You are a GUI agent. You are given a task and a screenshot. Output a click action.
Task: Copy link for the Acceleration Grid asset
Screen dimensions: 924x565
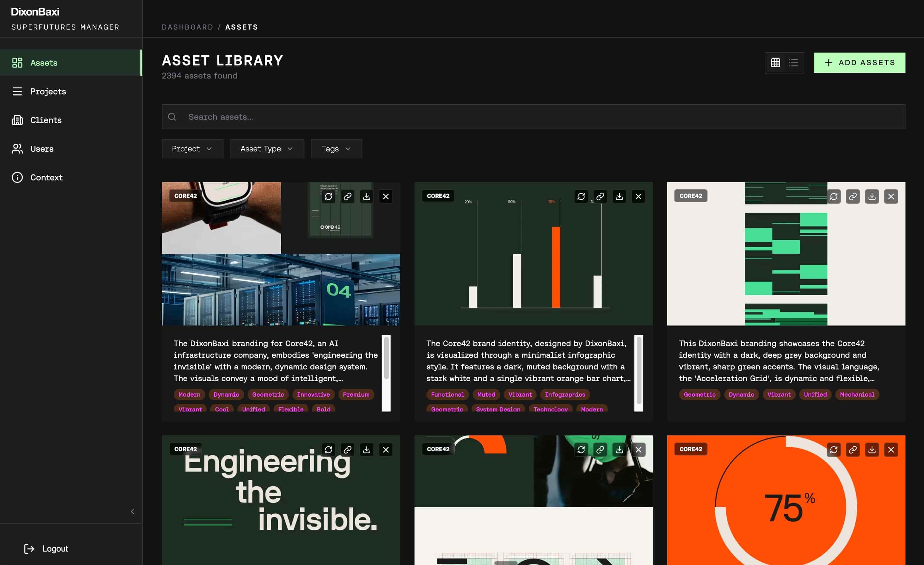click(x=853, y=196)
